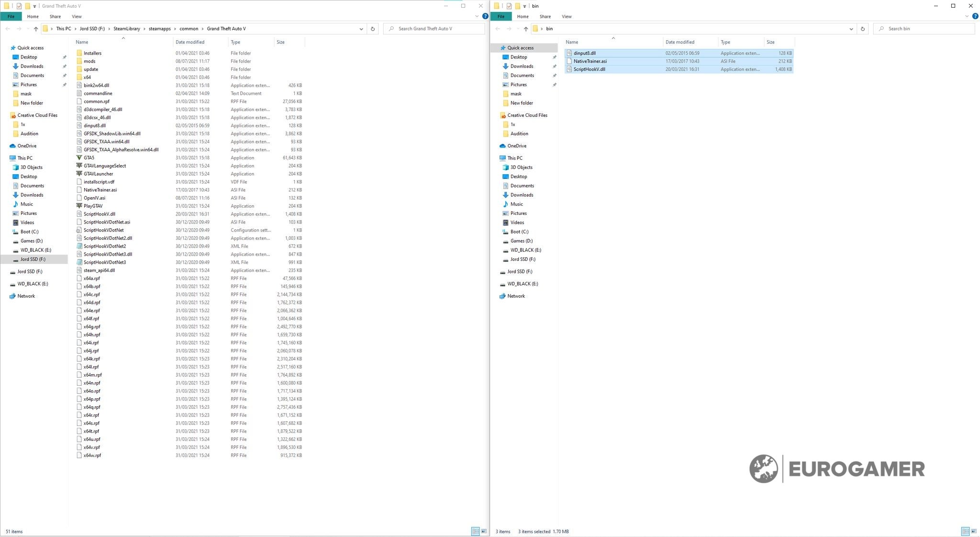Navigate up one folder level with the up arrow
This screenshot has height=537, width=980.
[x=36, y=29]
